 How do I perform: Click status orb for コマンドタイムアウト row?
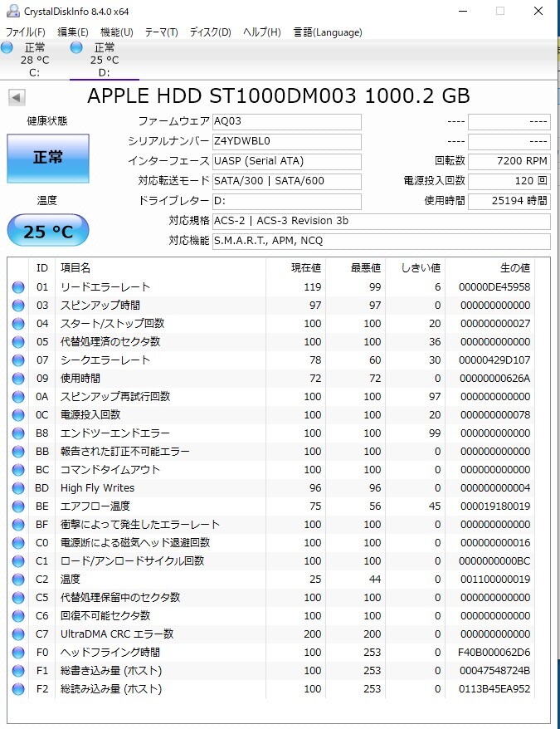(x=18, y=470)
